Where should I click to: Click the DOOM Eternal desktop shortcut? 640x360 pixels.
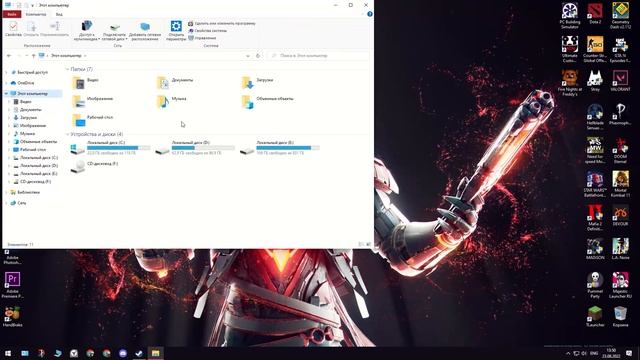(620, 151)
